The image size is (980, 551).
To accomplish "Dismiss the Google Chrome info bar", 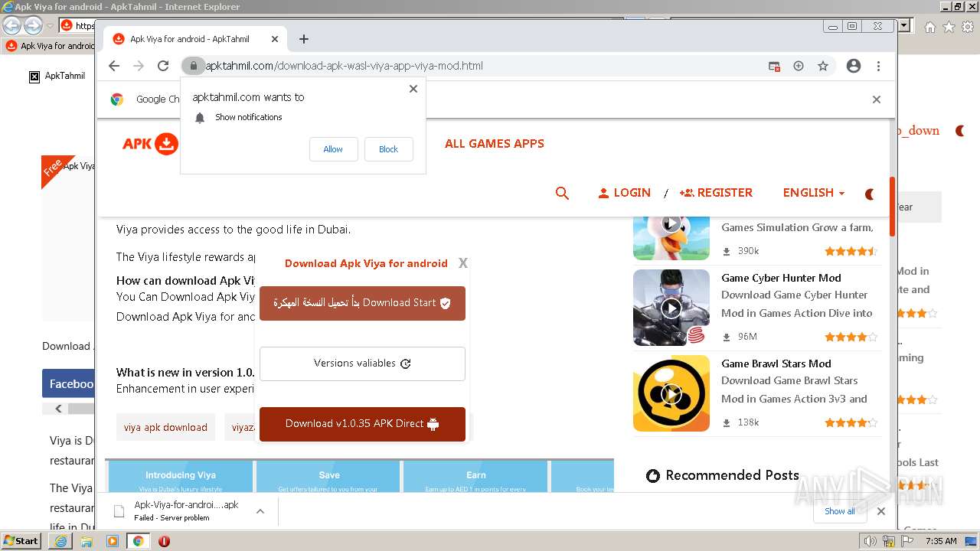I will [877, 99].
